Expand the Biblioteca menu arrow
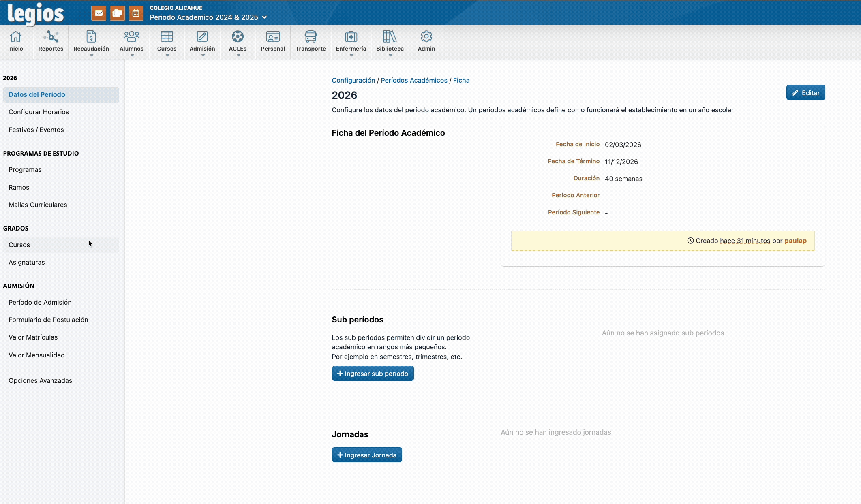Viewport: 861px width, 504px height. pyautogui.click(x=390, y=56)
